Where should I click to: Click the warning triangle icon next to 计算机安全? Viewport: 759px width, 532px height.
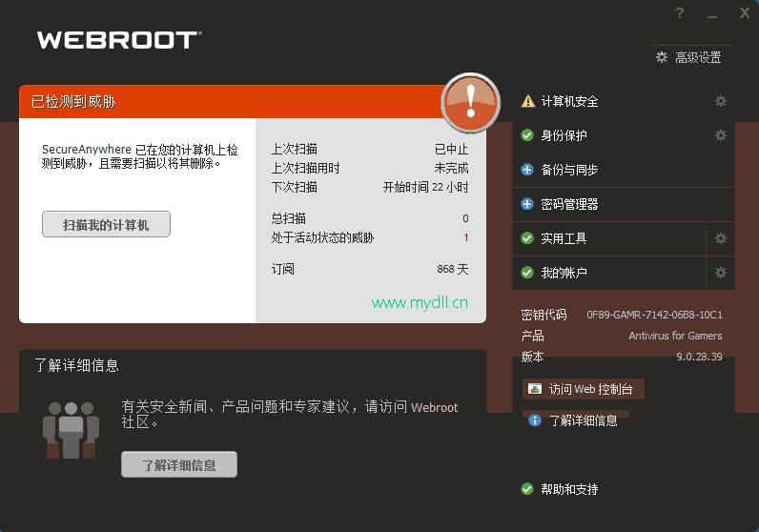pyautogui.click(x=527, y=101)
